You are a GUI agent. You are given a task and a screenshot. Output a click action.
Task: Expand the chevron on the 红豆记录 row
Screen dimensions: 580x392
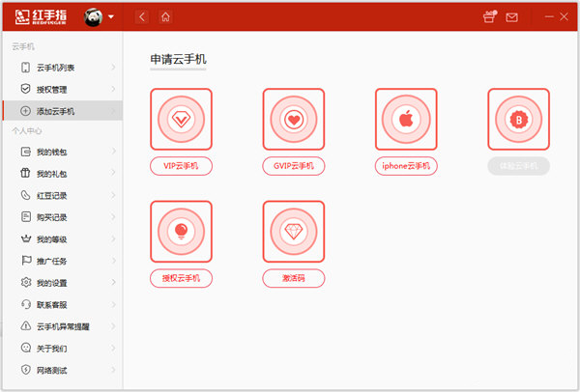(113, 195)
